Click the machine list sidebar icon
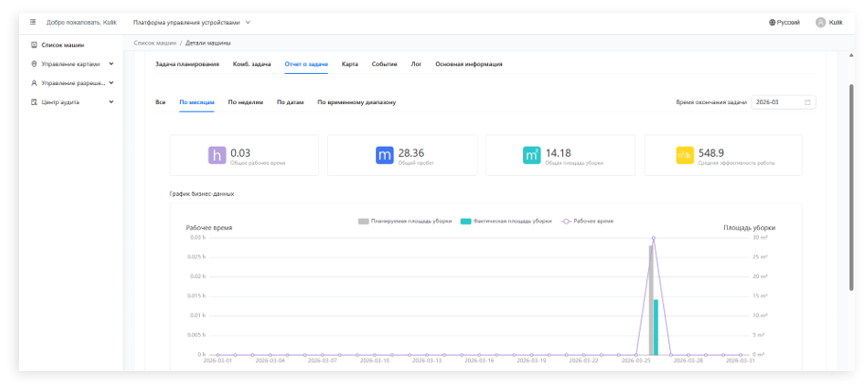This screenshot has height=390, width=868. (x=34, y=44)
